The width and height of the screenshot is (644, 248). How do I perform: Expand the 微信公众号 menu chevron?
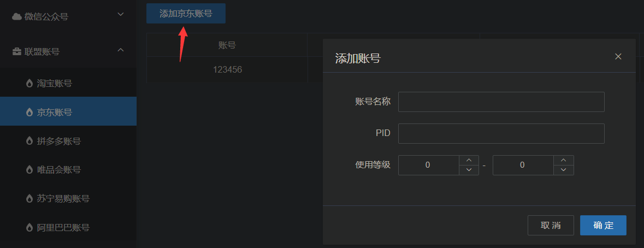(x=121, y=14)
